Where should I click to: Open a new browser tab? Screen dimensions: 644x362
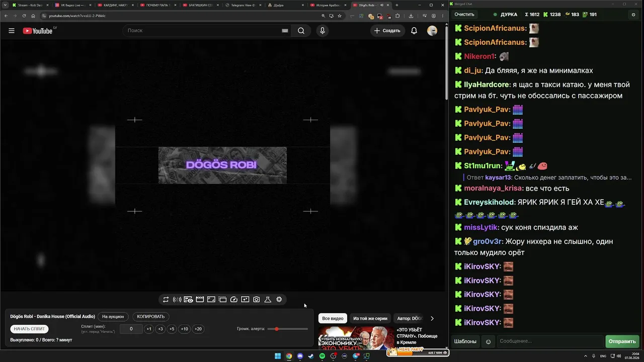(x=397, y=5)
